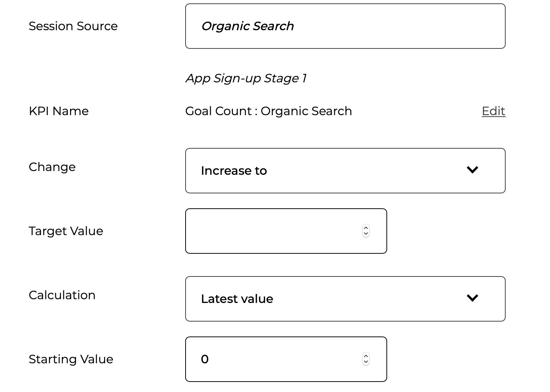Open the 'Increase to' Change dropdown
Screen dimensions: 550x392
[345, 171]
